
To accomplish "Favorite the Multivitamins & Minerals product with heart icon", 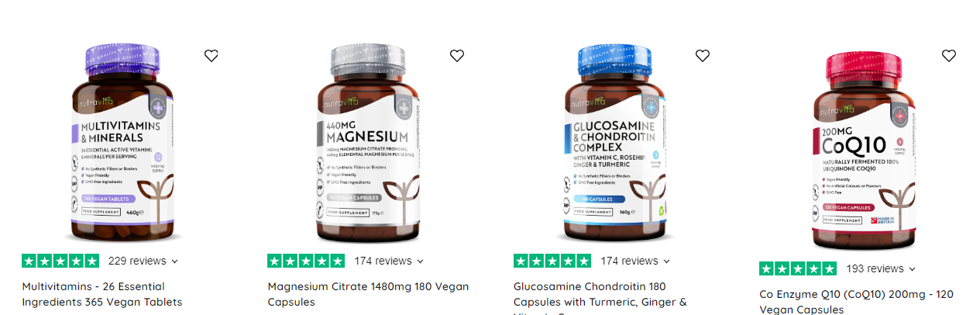I will point(211,55).
